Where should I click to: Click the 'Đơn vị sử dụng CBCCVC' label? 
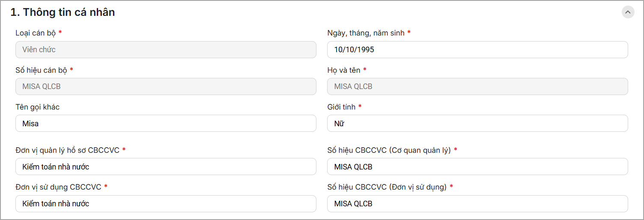pyautogui.click(x=58, y=187)
